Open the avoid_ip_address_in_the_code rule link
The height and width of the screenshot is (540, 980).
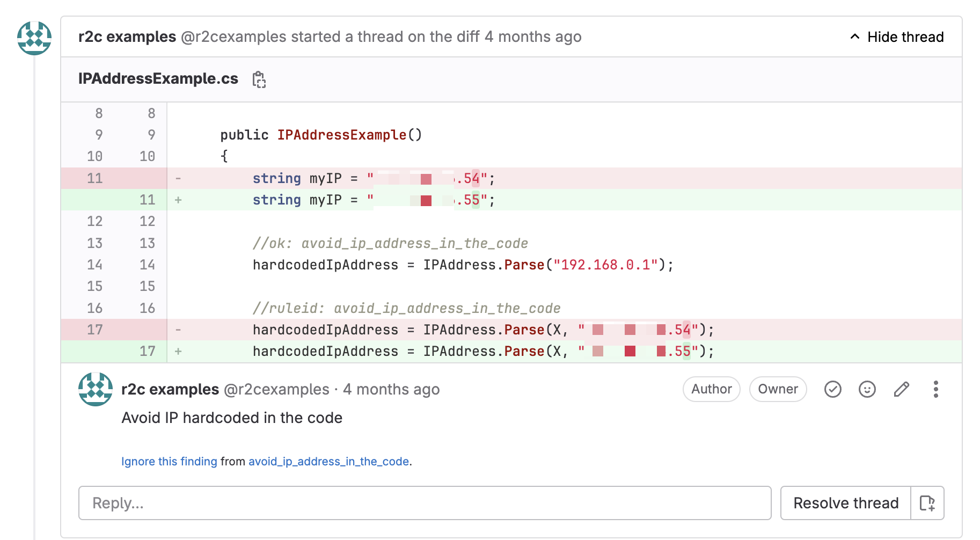pos(328,461)
